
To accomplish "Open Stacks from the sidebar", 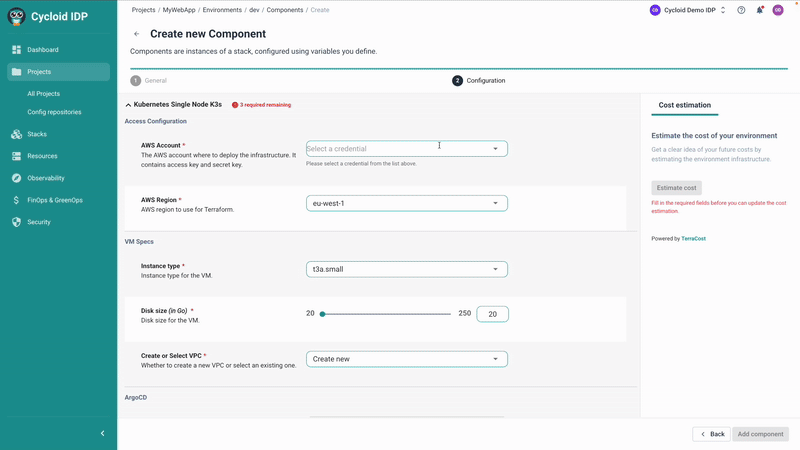I will click(x=17, y=134).
